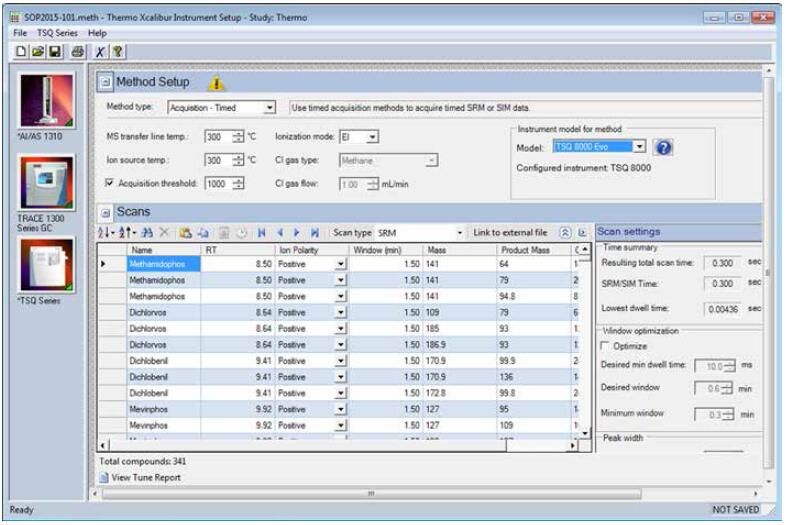Open the TSQ Series menu

59,33
